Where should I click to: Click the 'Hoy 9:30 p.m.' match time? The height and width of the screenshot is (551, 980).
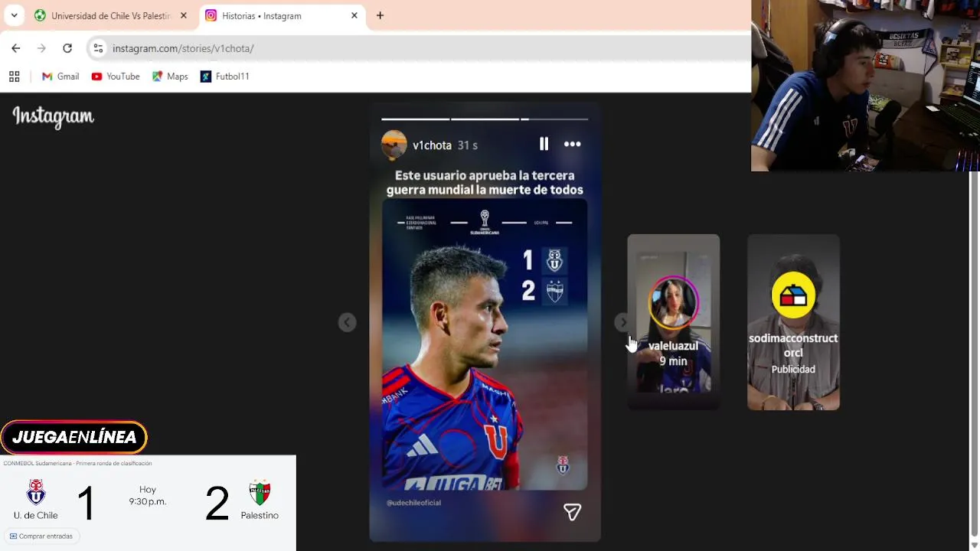tap(148, 496)
